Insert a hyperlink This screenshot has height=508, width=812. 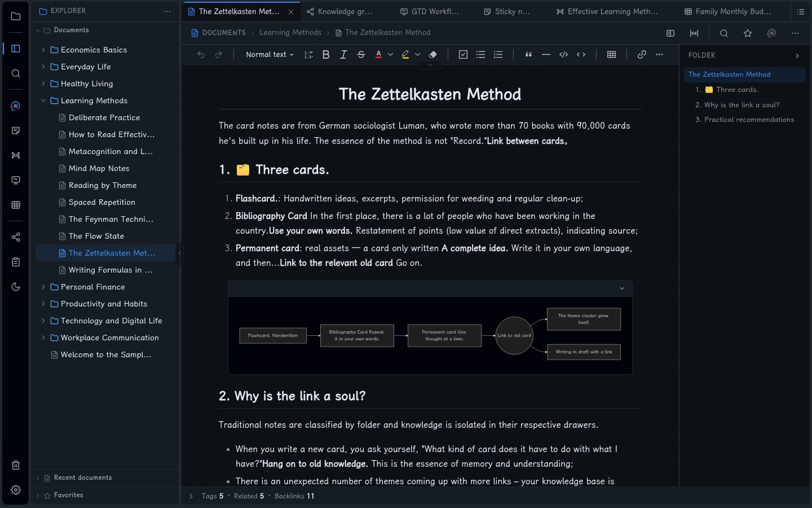[642, 55]
